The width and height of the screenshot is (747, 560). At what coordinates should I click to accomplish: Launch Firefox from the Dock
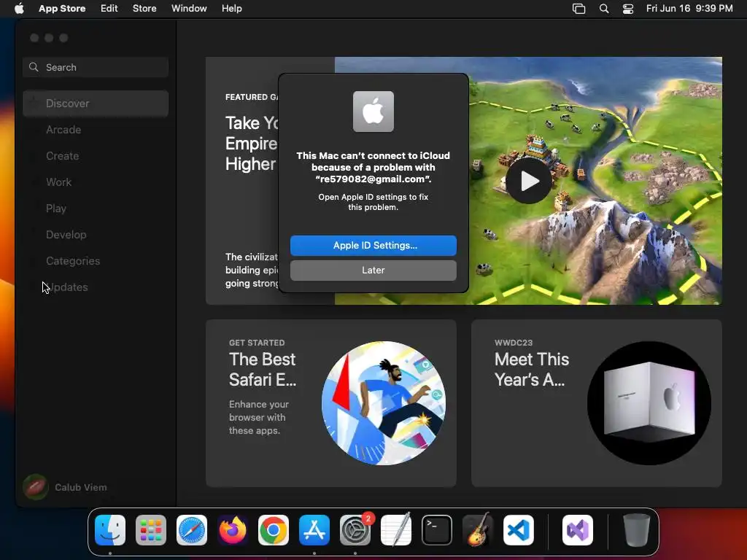pos(233,529)
